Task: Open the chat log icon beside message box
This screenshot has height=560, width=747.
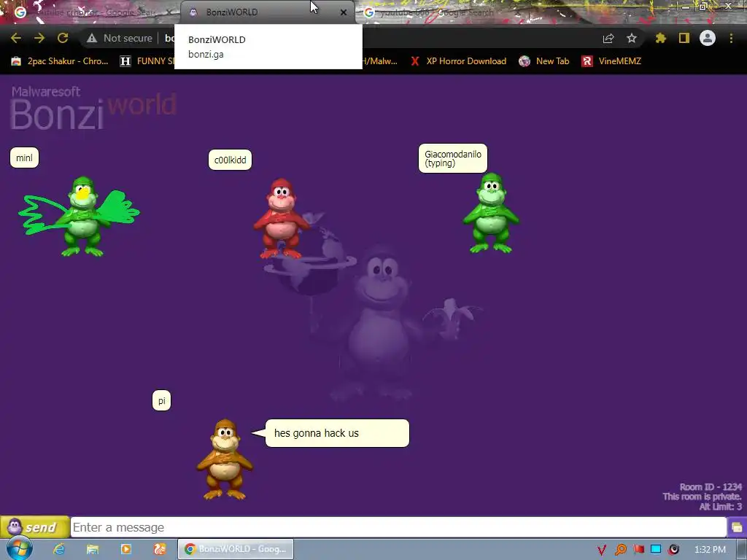Action: point(737,527)
